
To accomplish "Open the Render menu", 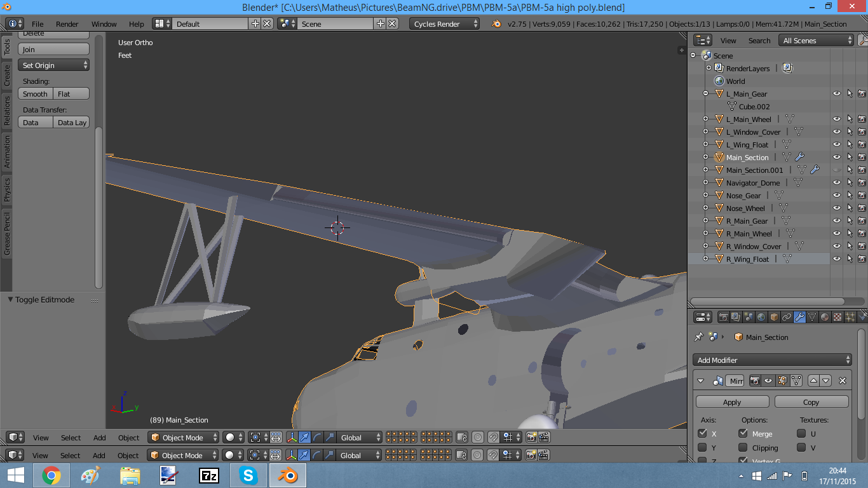I will tap(67, 24).
